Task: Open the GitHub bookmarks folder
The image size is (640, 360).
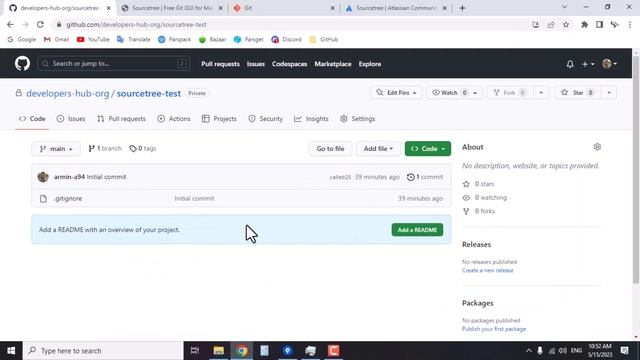Action: [324, 40]
